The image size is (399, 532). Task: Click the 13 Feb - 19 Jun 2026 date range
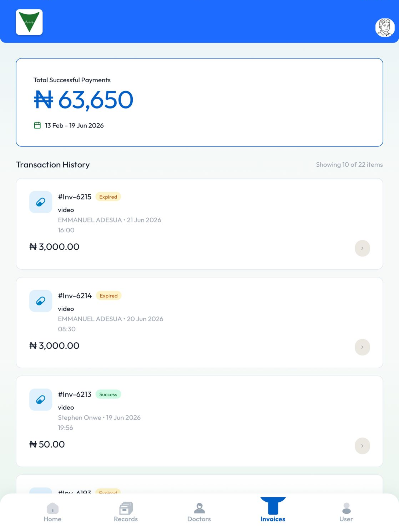pyautogui.click(x=74, y=125)
